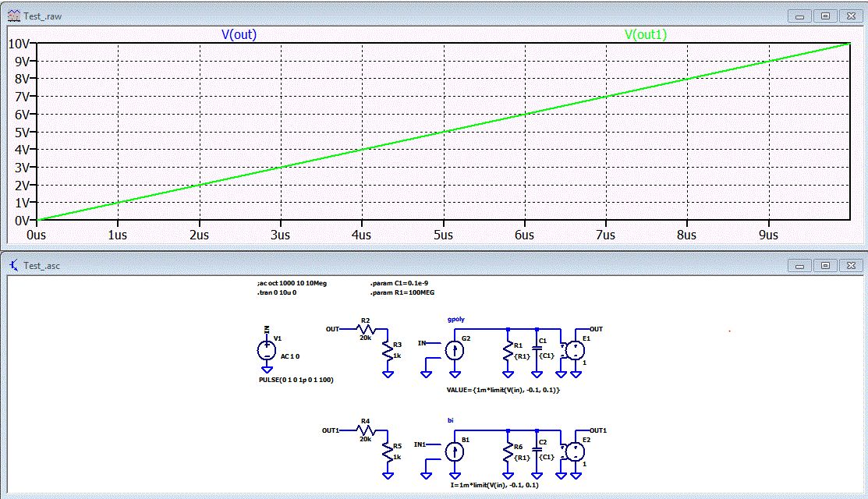This screenshot has height=499, width=868.
Task: Select the G2 current source symbol
Action: click(454, 350)
